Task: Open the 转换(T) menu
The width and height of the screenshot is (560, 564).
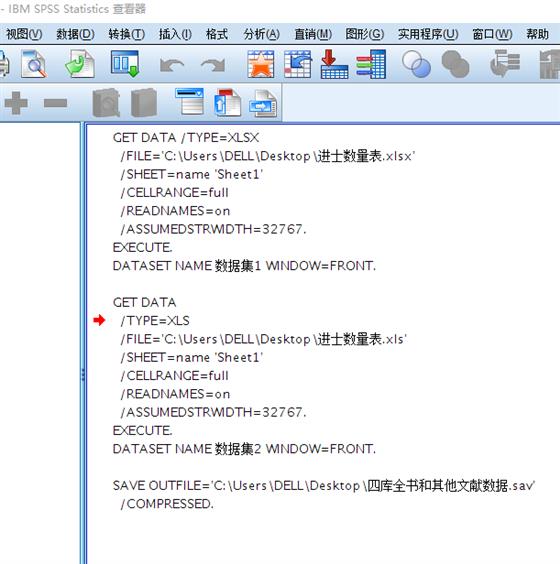Action: tap(127, 35)
